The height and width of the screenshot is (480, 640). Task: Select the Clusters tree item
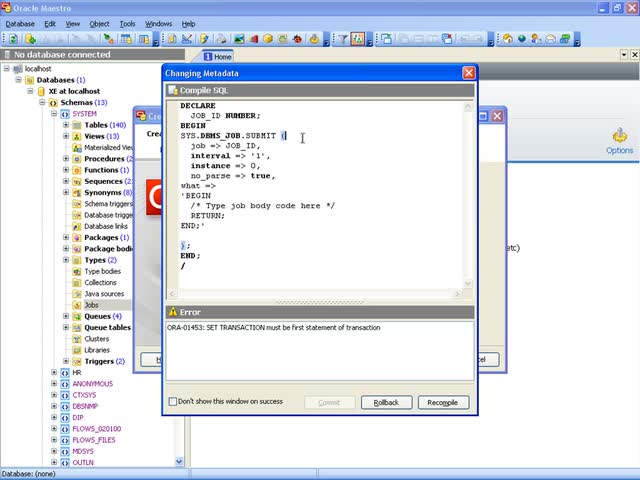click(x=96, y=339)
